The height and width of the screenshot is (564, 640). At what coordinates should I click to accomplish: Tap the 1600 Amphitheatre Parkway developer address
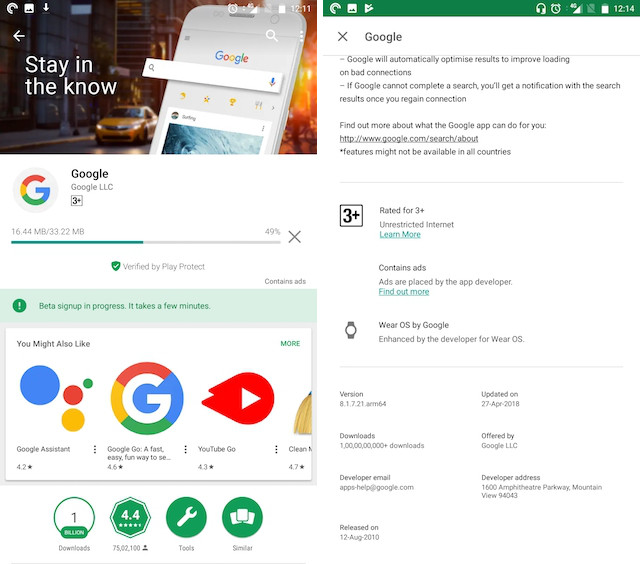541,491
